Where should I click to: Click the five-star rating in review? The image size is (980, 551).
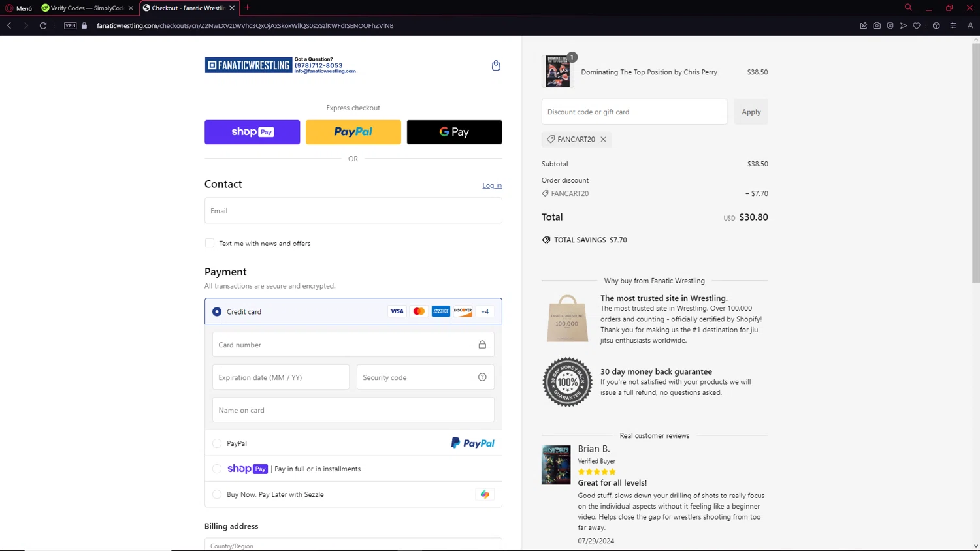point(596,471)
